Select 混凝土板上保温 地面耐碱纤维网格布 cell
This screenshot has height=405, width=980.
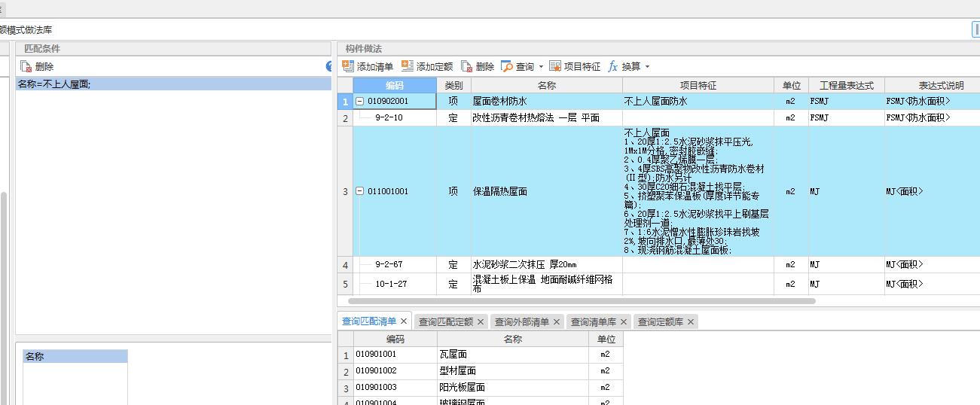547,284
